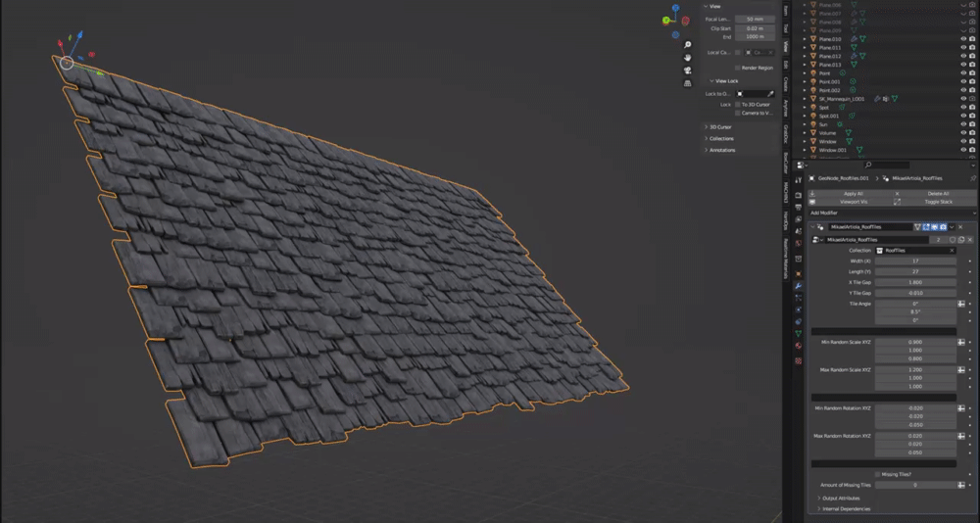Viewport: 980px width, 523px height.
Task: Expand Plane.011 in the outliner
Action: [804, 47]
